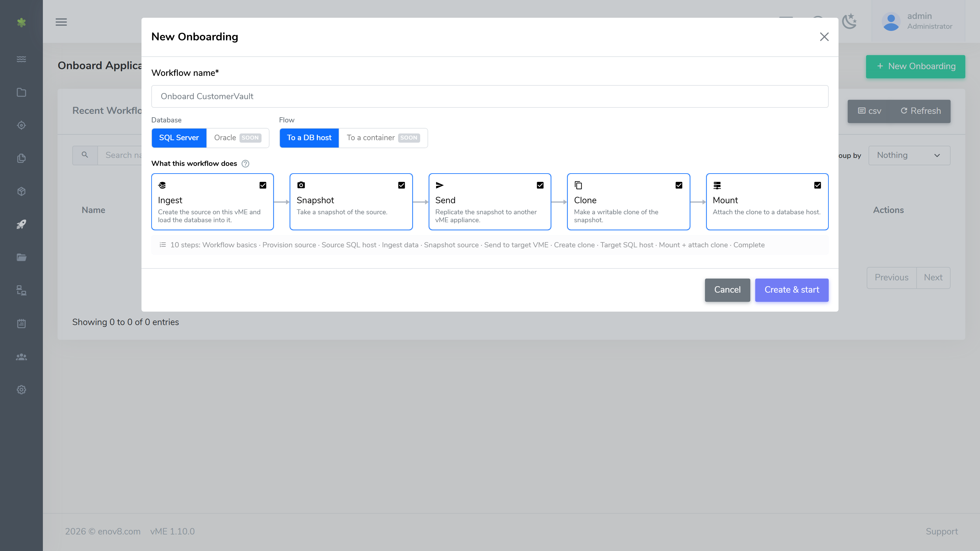This screenshot has height=551, width=980.
Task: Click the Snapshot step card title
Action: (315, 200)
